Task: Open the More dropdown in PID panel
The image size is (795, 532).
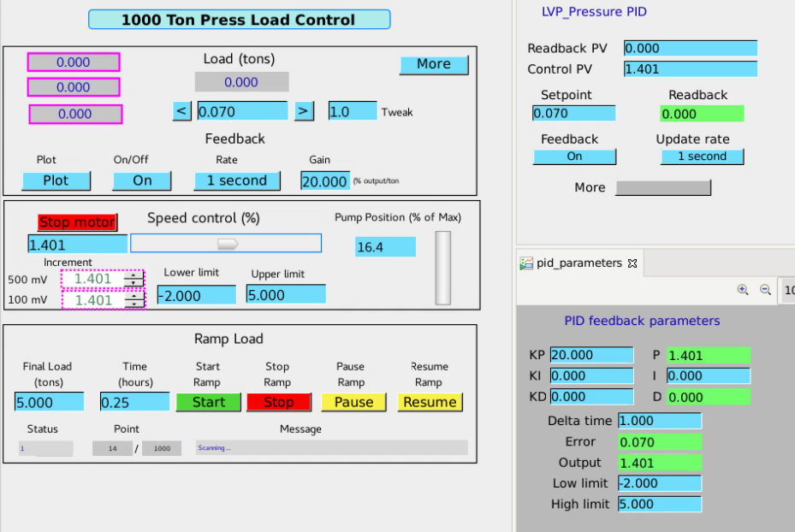Action: tap(663, 187)
